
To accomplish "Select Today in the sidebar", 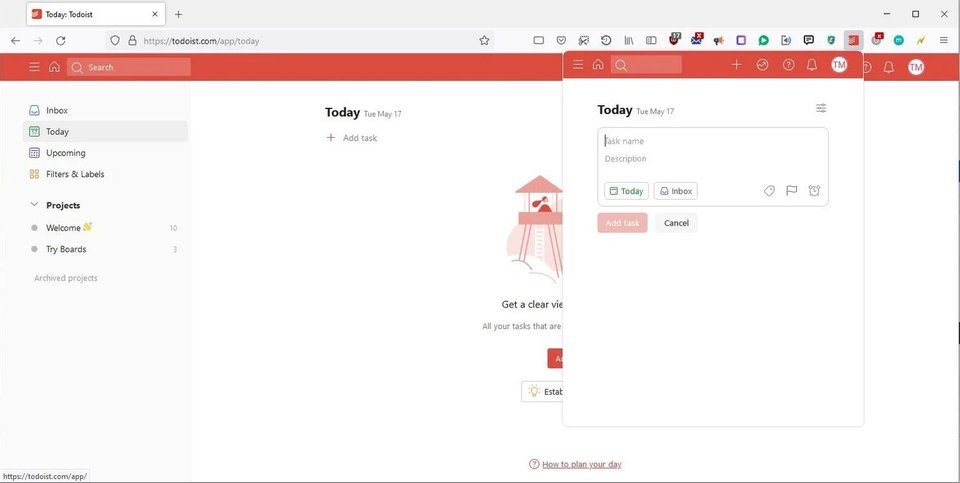I will click(105, 132).
